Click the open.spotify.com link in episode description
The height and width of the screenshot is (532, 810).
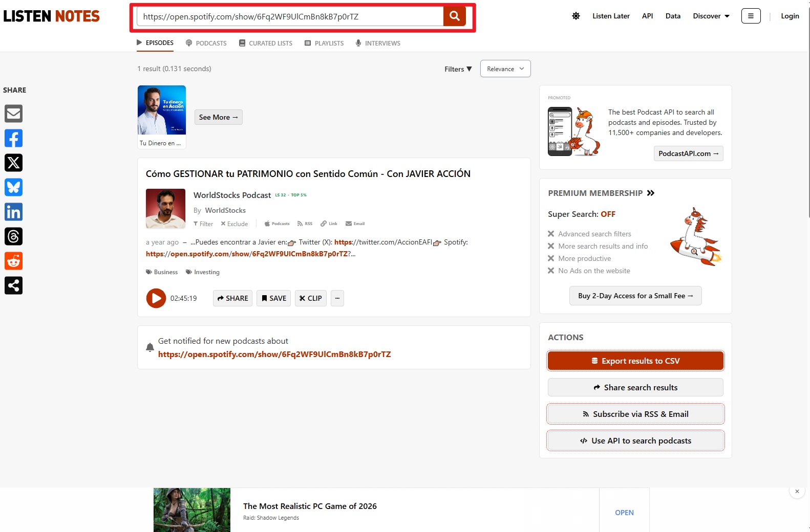pyautogui.click(x=247, y=254)
